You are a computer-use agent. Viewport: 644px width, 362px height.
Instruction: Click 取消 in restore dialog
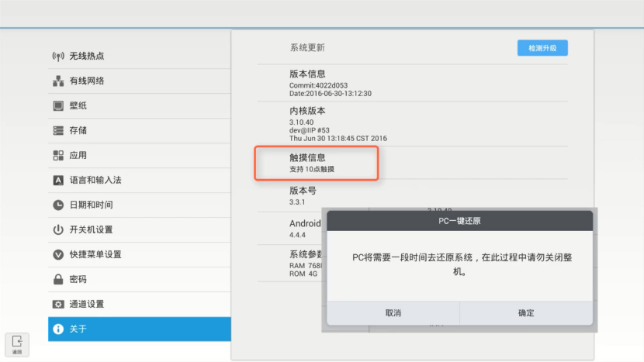393,312
